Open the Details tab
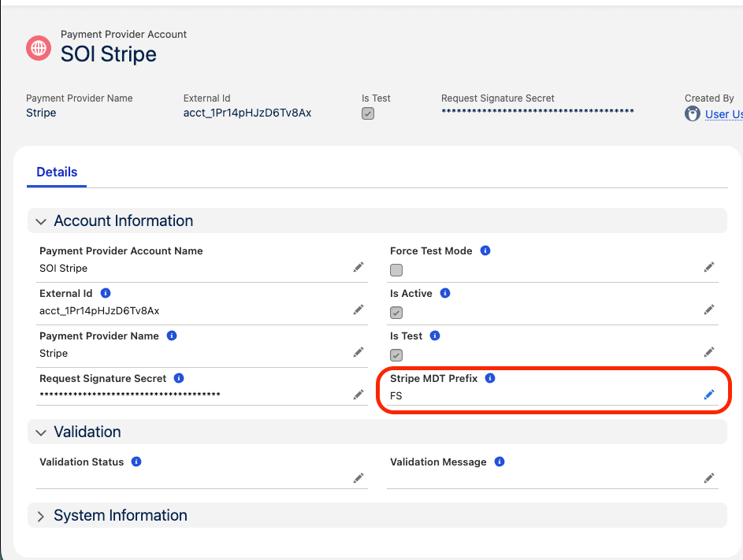743x560 pixels. coord(57,172)
